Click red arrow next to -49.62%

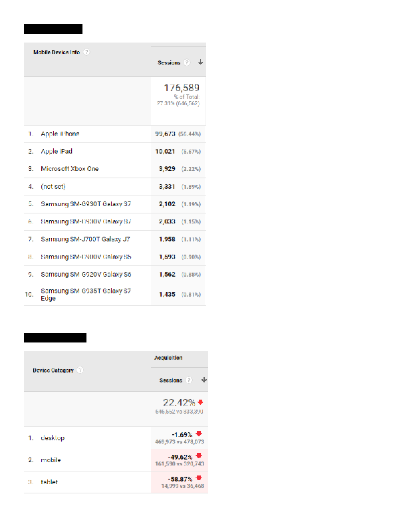coord(199,456)
